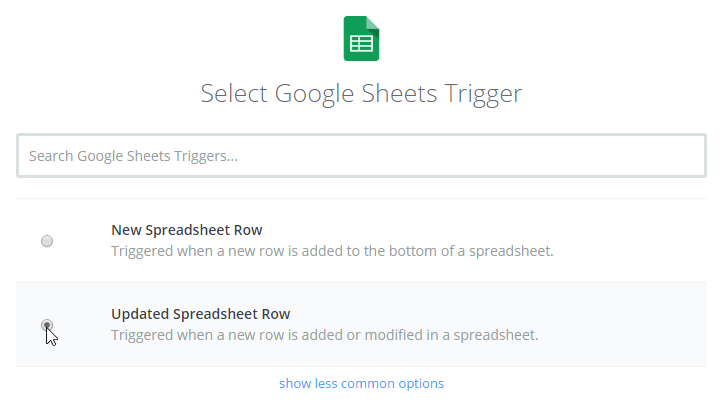Click the word 'Trigger' in the page heading
The height and width of the screenshot is (405, 722).
[x=483, y=94]
